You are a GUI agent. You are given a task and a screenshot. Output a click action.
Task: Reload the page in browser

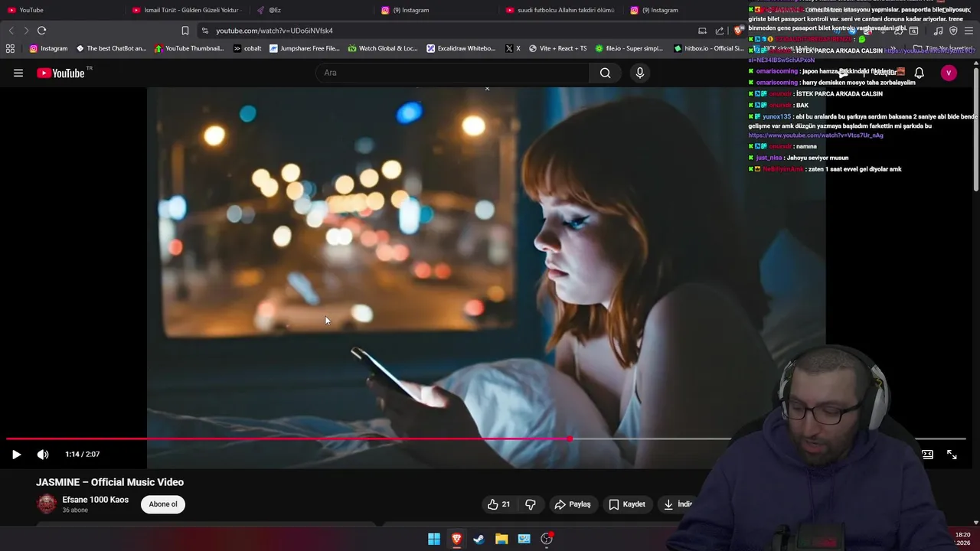[41, 31]
